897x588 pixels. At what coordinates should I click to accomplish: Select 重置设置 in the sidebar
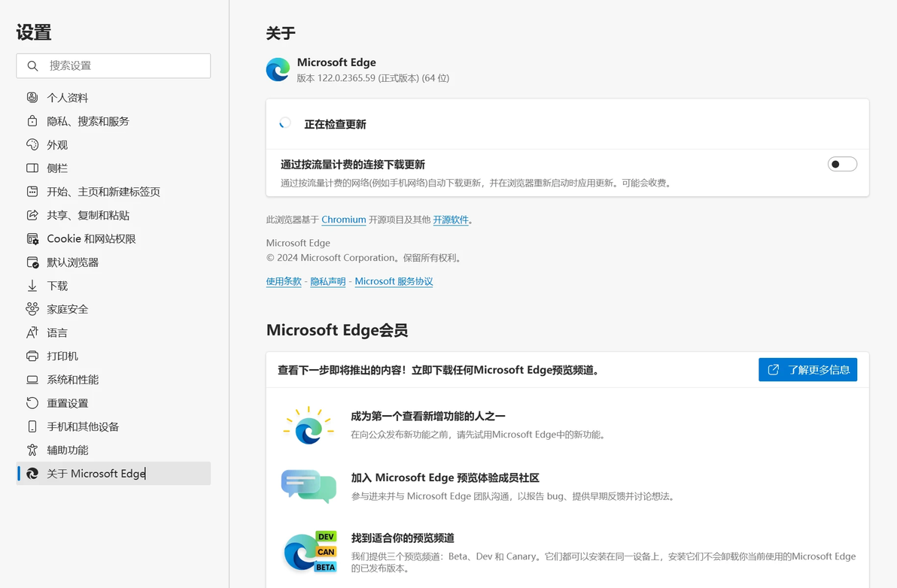pyautogui.click(x=114, y=403)
